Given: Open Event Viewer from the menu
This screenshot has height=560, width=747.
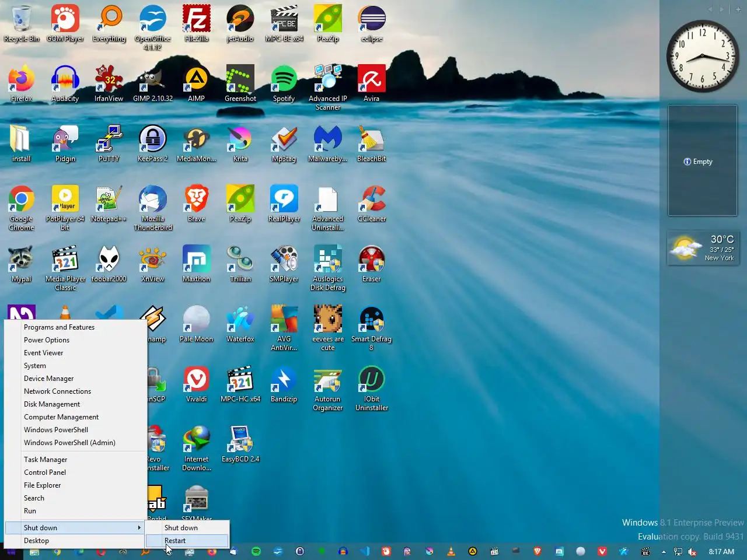Looking at the screenshot, I should pos(76,353).
